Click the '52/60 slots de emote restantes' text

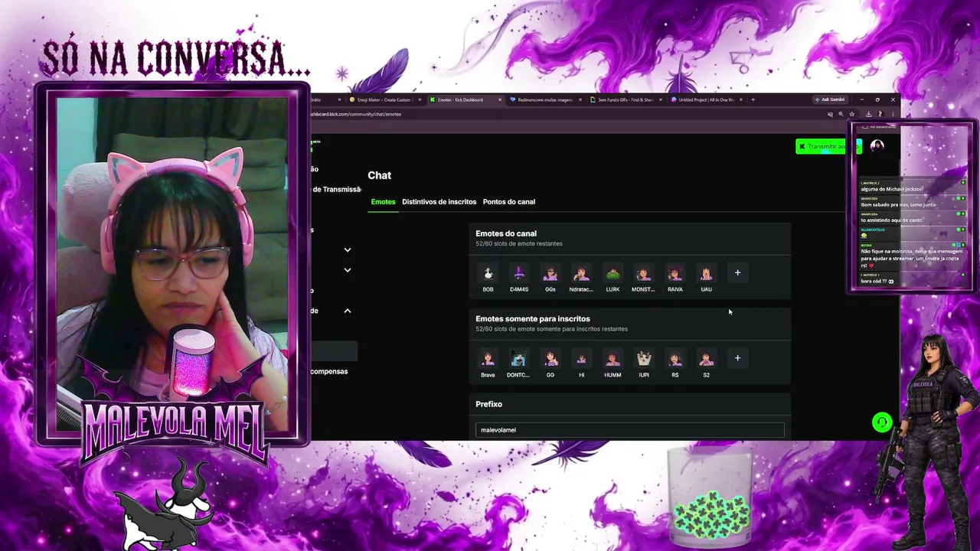(519, 244)
